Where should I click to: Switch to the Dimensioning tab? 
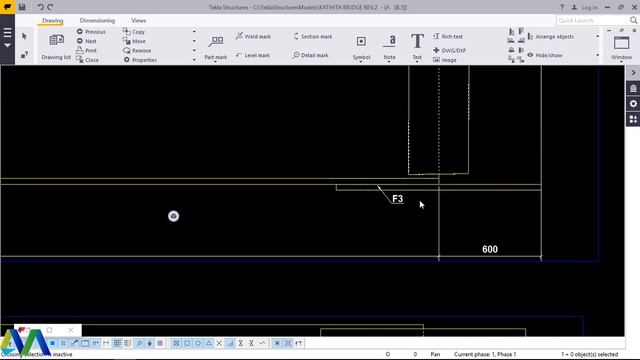(97, 20)
